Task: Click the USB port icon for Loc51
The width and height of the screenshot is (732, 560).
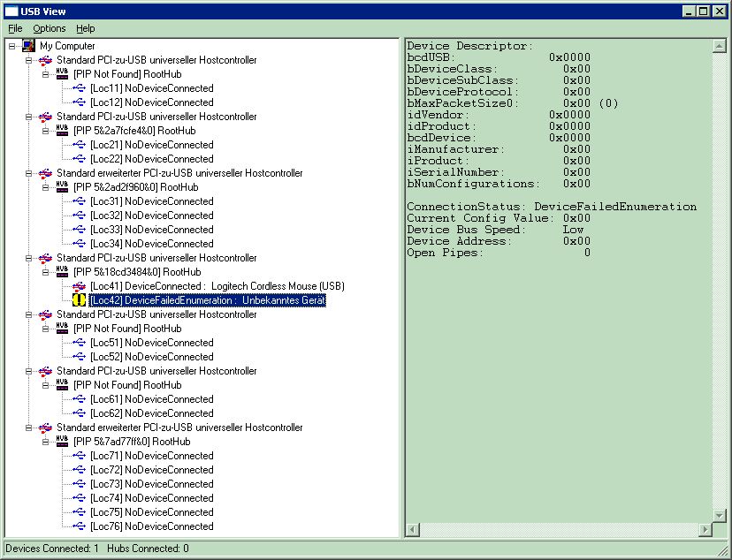Action: pyautogui.click(x=80, y=343)
